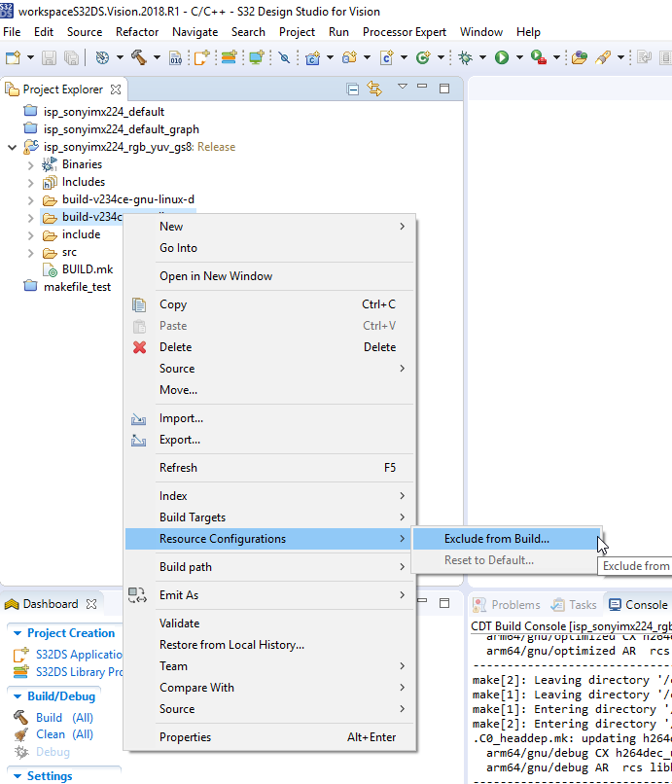Click the Run External Tools toolbox icon

(539, 57)
